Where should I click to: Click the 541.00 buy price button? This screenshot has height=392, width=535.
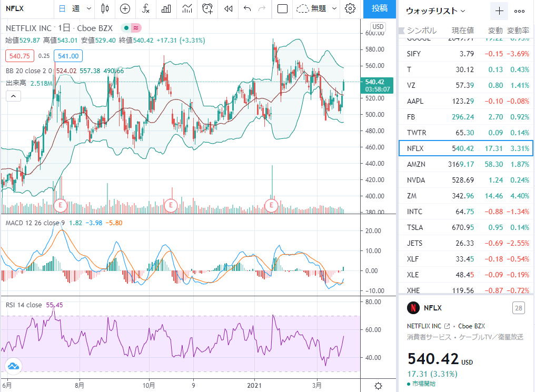tap(68, 56)
